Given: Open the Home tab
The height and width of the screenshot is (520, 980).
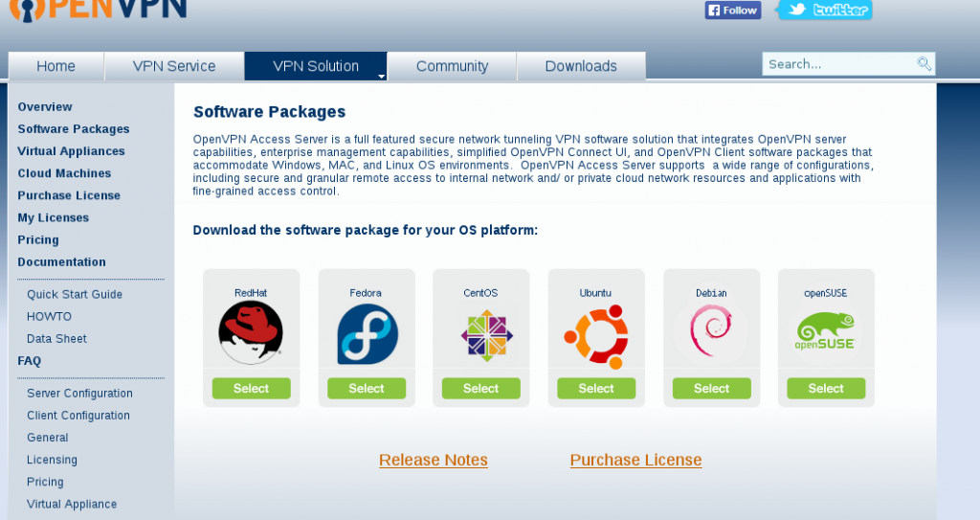Looking at the screenshot, I should pyautogui.click(x=56, y=66).
